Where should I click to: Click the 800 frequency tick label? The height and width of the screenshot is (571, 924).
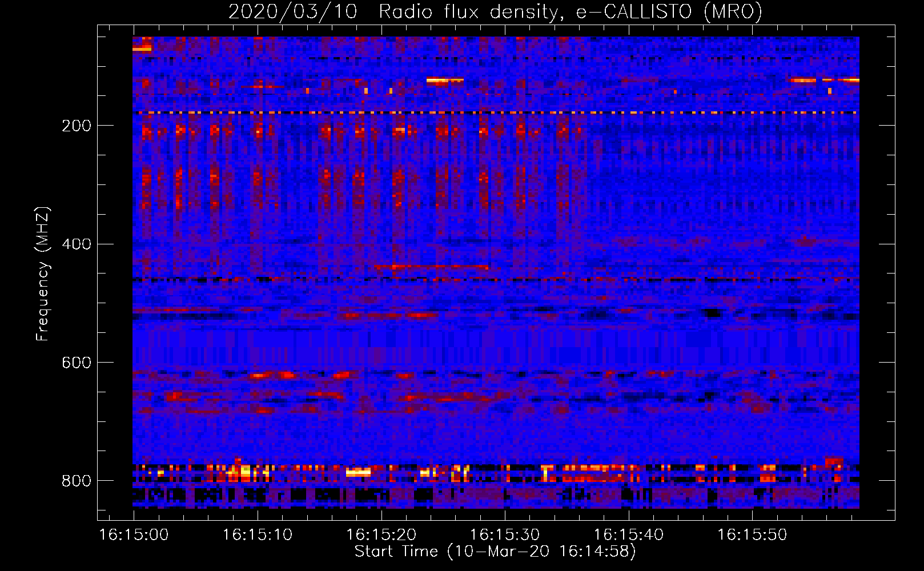77,481
